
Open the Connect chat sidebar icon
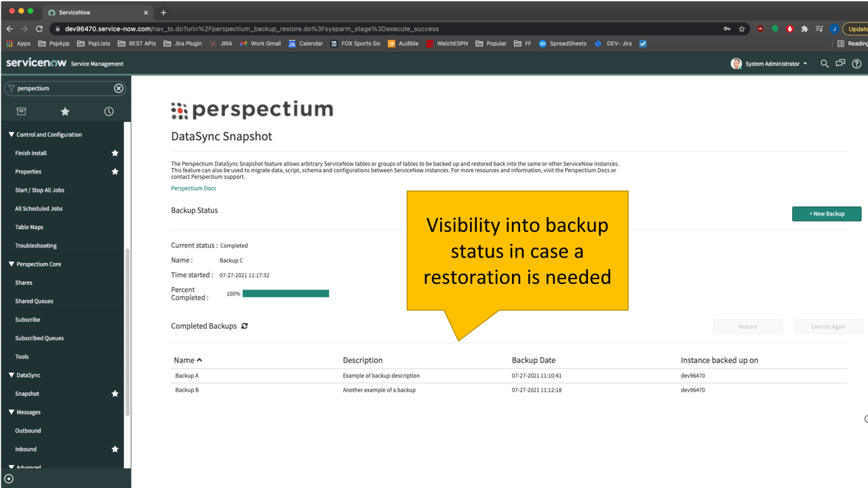coord(841,64)
